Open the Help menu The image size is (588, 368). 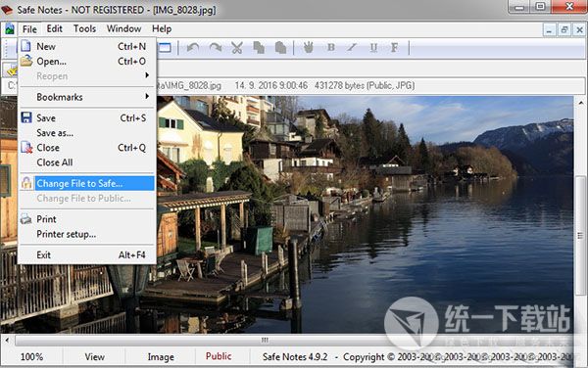click(x=162, y=28)
